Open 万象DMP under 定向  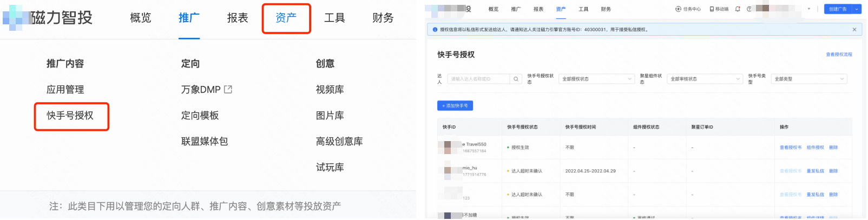[x=201, y=90]
